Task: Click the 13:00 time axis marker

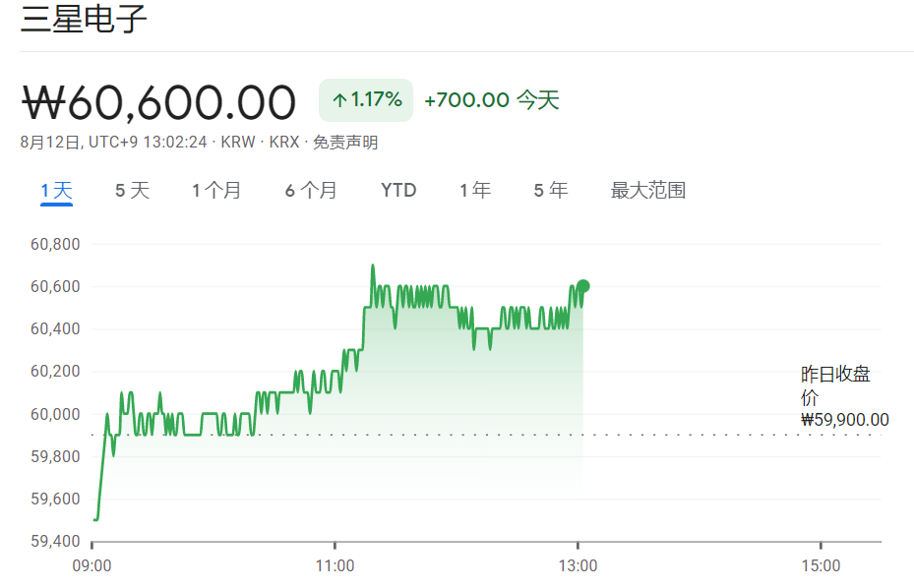Action: (578, 565)
